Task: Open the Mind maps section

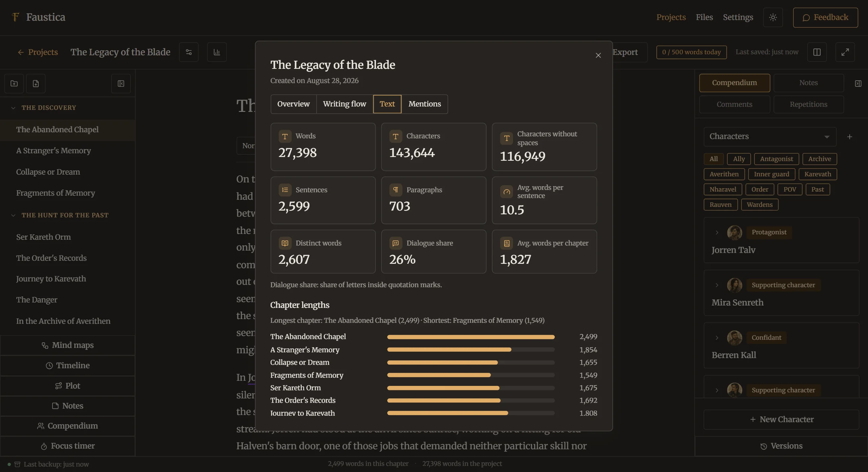Action: (x=67, y=346)
